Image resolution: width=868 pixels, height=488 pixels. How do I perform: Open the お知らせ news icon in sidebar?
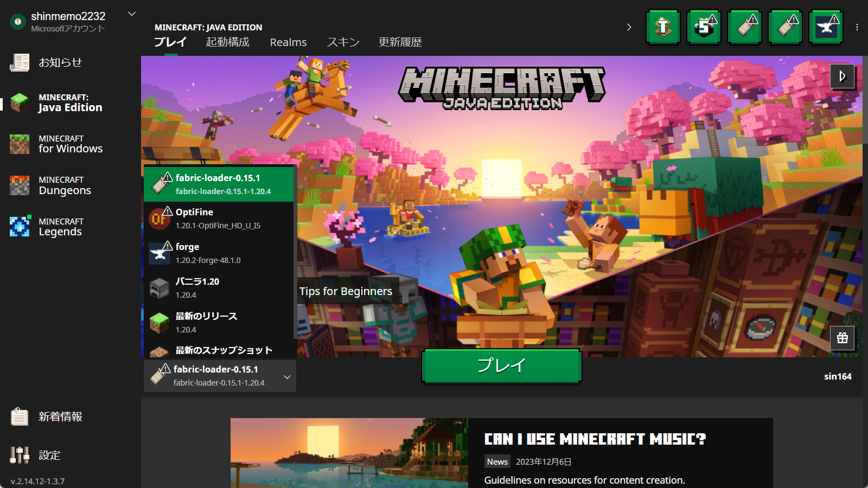20,62
